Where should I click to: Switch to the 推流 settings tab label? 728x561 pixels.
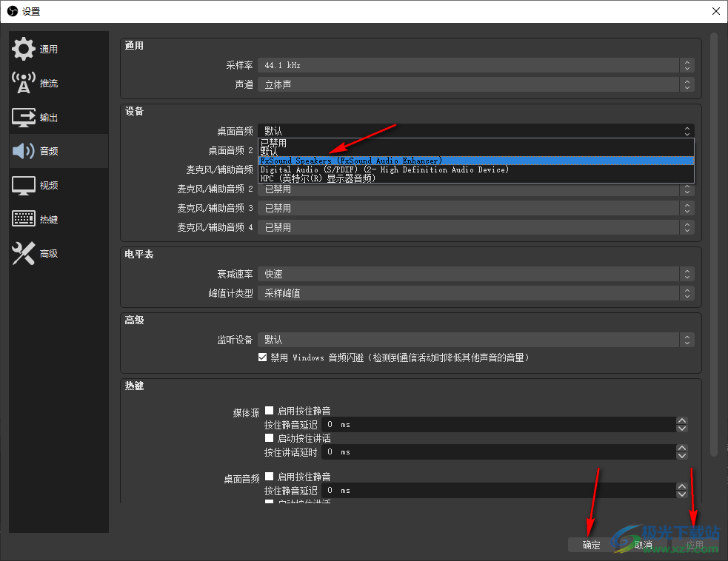point(49,84)
